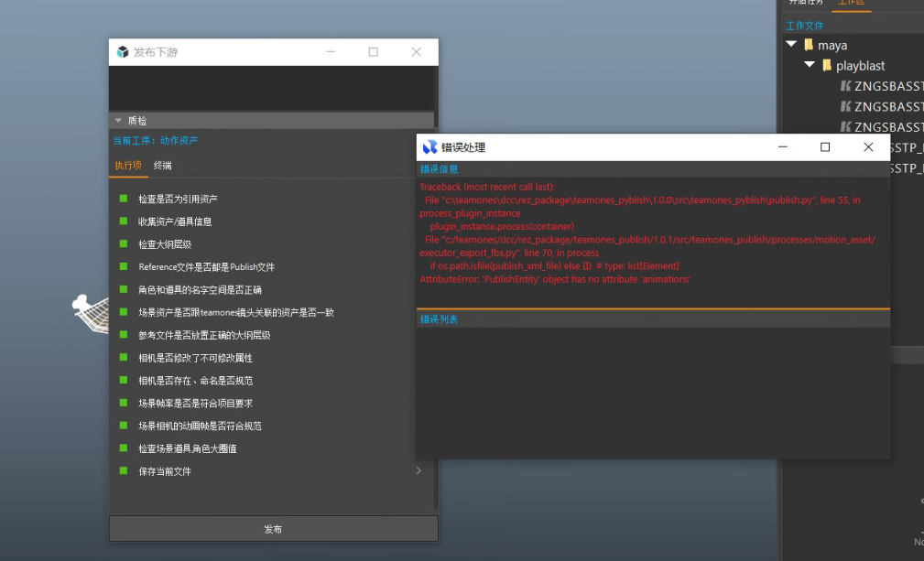The width and height of the screenshot is (924, 561).
Task: Click the 发布下游 window app icon
Action: [x=123, y=52]
